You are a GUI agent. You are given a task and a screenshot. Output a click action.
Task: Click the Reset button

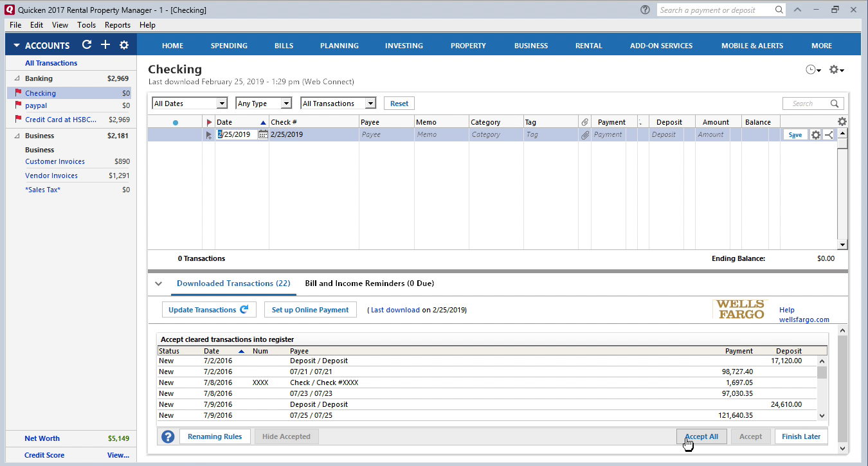pyautogui.click(x=399, y=103)
